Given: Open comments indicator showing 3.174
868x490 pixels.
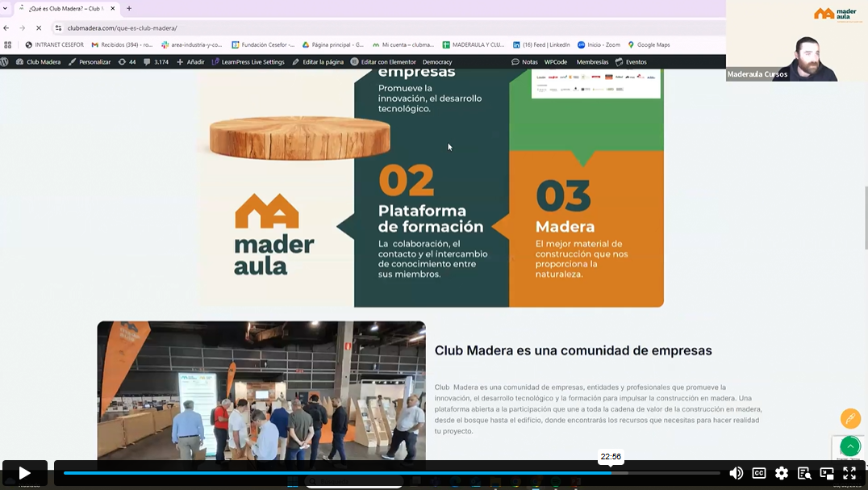Looking at the screenshot, I should pyautogui.click(x=156, y=62).
